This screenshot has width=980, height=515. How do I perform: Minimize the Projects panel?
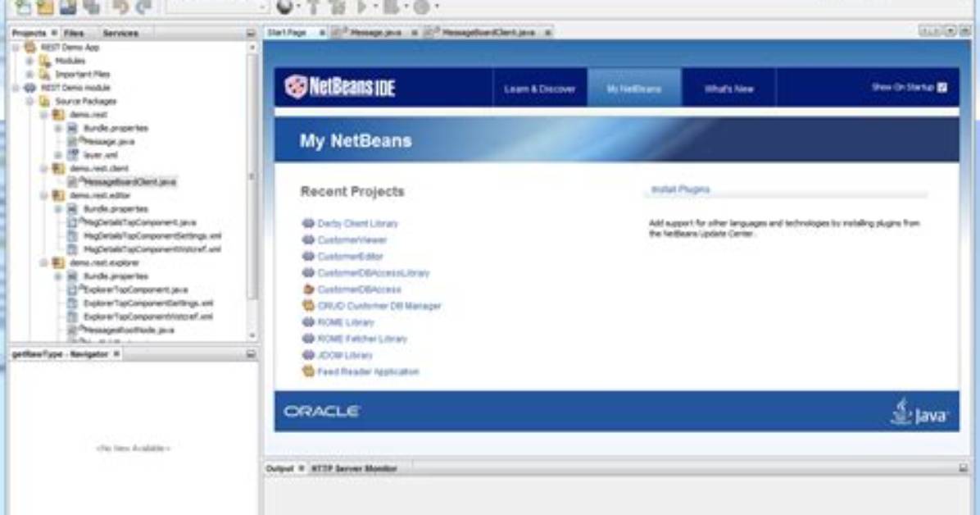[251, 33]
